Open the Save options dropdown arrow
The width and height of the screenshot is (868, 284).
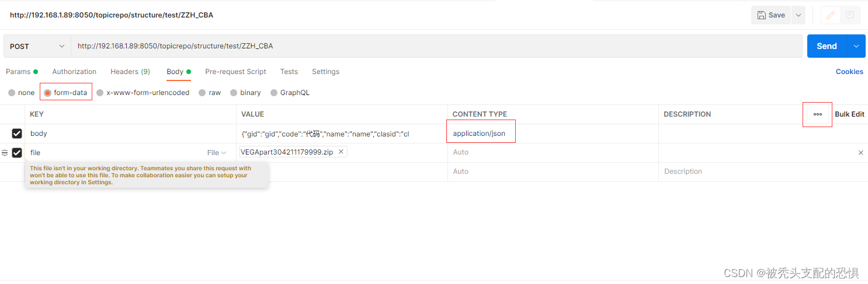point(798,15)
